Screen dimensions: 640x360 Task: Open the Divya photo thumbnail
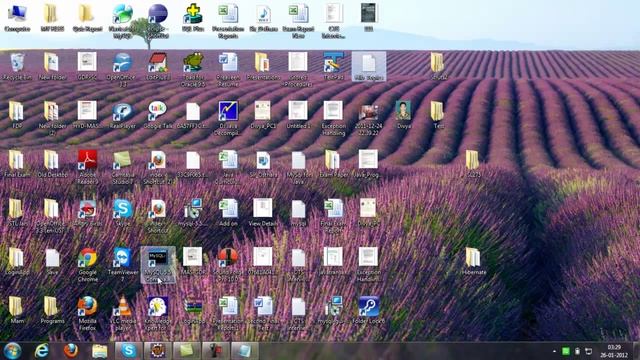[x=403, y=115]
